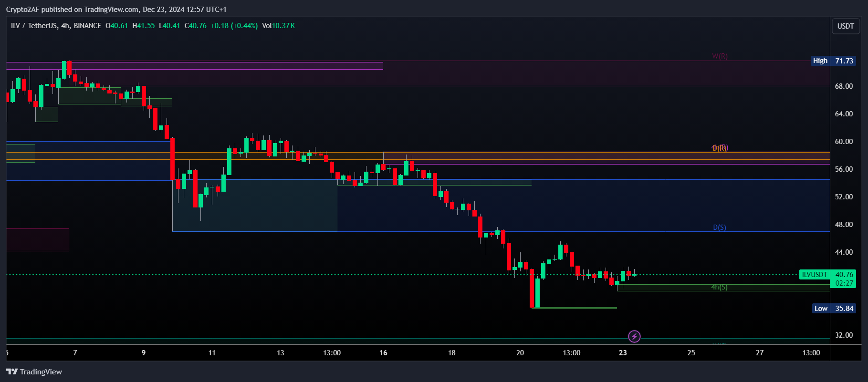Click the 52.00 price axis label
The width and height of the screenshot is (868, 382).
click(x=844, y=197)
